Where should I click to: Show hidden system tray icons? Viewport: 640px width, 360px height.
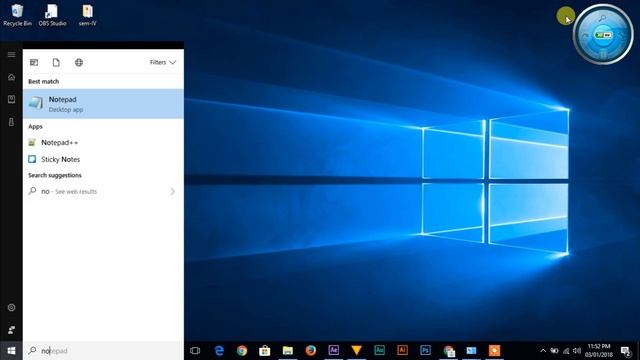point(543,351)
